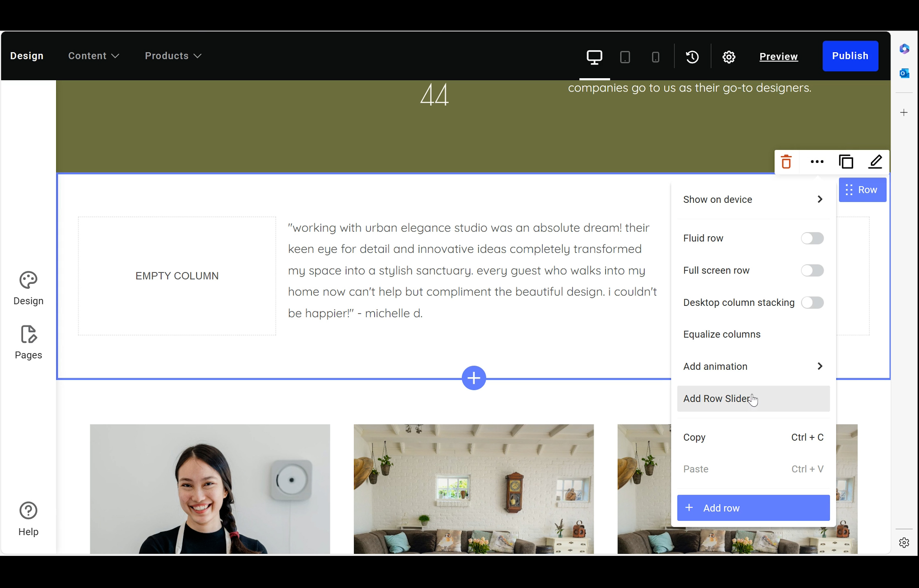Switch to tablet device view

tap(625, 57)
